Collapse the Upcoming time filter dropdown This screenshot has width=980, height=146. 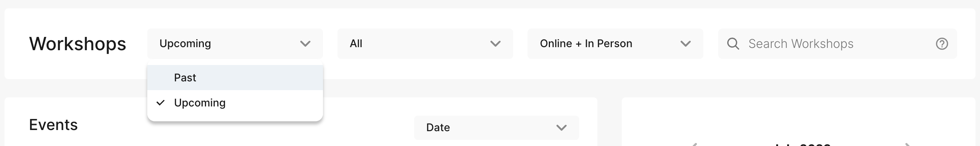coord(235,43)
